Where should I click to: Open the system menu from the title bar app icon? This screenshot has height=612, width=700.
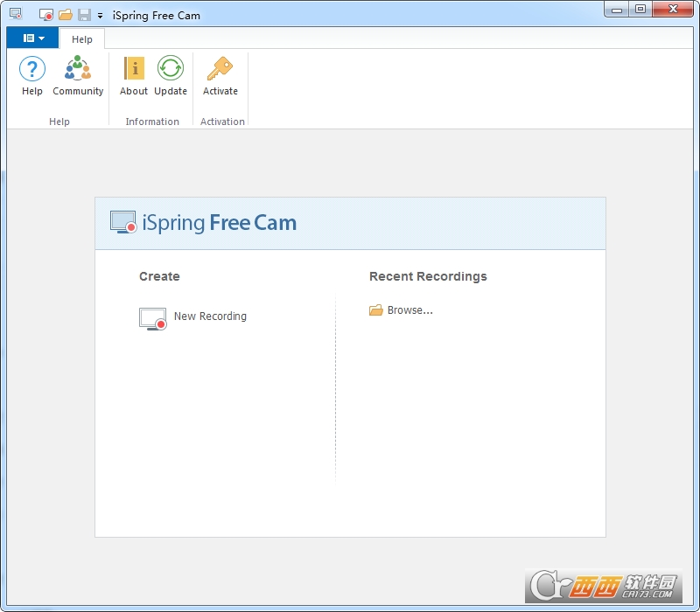click(16, 15)
